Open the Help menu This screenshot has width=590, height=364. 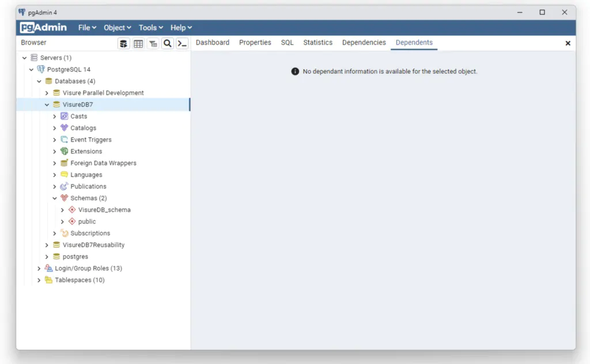pyautogui.click(x=181, y=28)
